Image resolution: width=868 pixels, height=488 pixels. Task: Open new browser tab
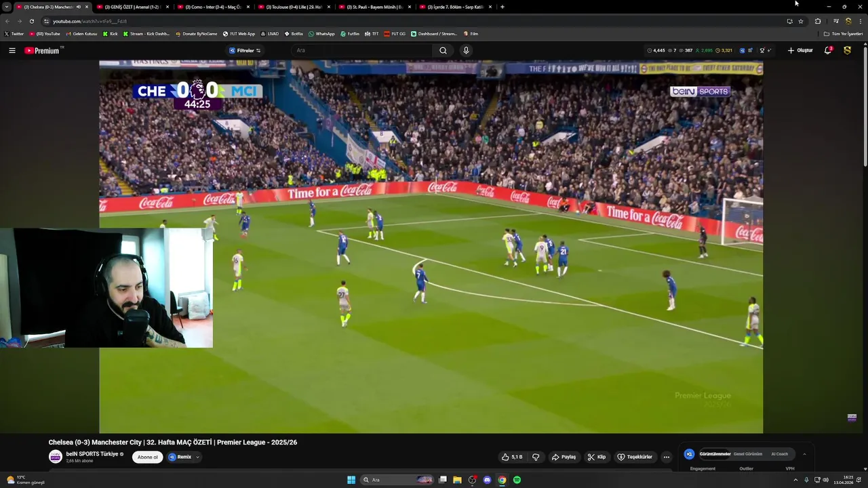pos(502,7)
